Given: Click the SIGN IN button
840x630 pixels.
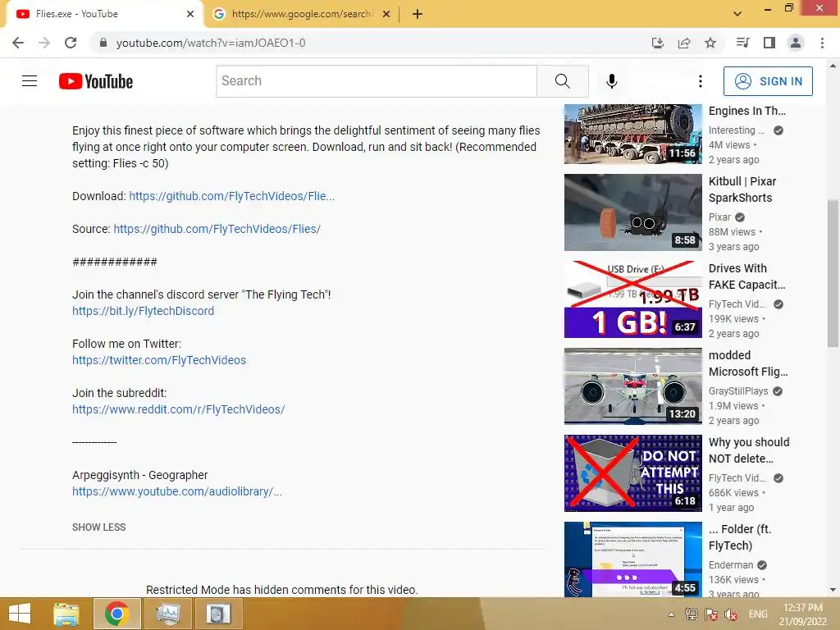Looking at the screenshot, I should 768,81.
